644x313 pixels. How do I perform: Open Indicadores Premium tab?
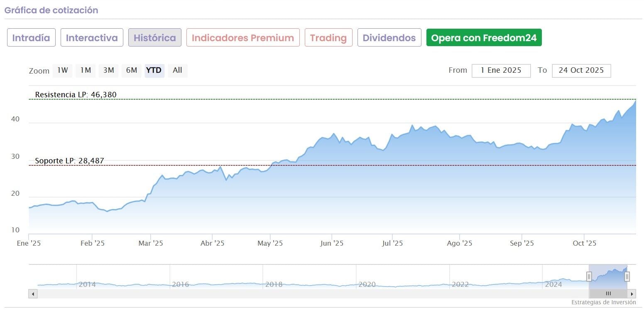243,38
